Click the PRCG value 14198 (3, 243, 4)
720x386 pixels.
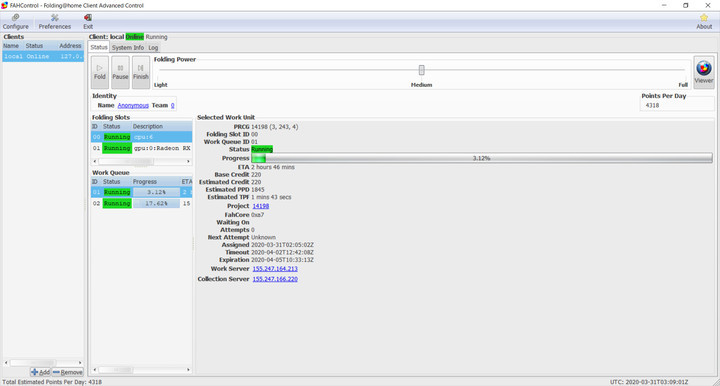(x=275, y=127)
